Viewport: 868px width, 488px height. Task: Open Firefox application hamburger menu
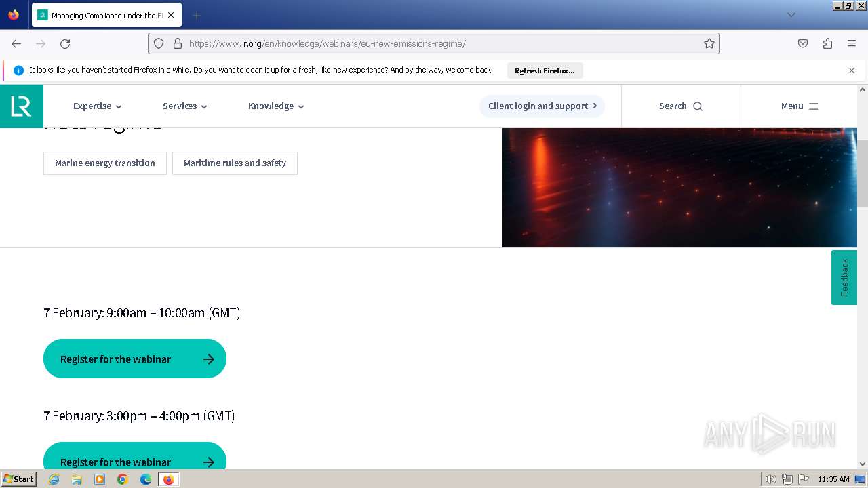pyautogui.click(x=852, y=43)
